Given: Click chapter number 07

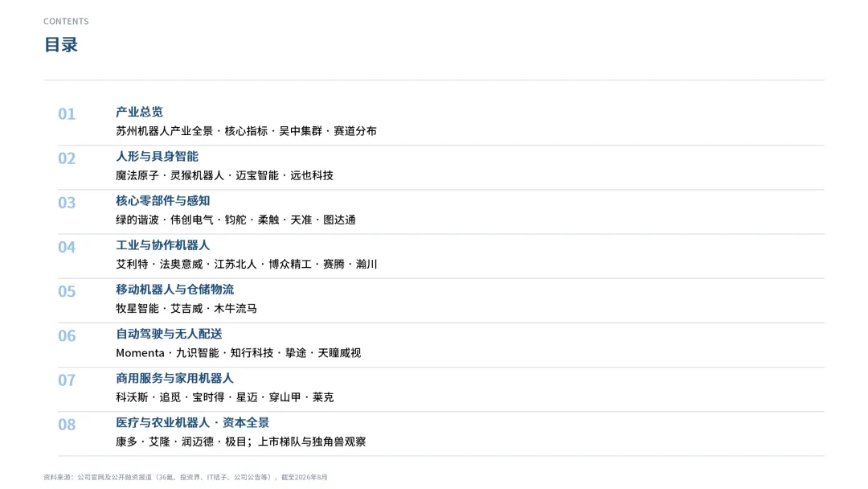Looking at the screenshot, I should (67, 380).
